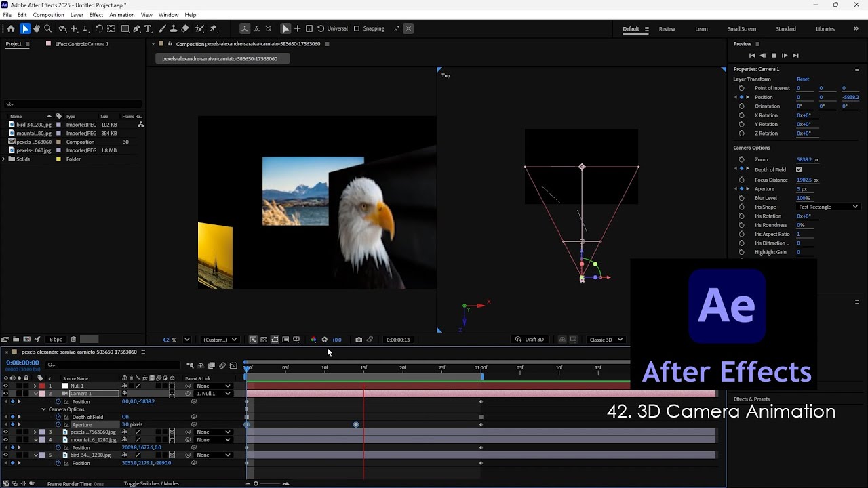Click the Camera 1 pink label swatch

pyautogui.click(x=42, y=394)
